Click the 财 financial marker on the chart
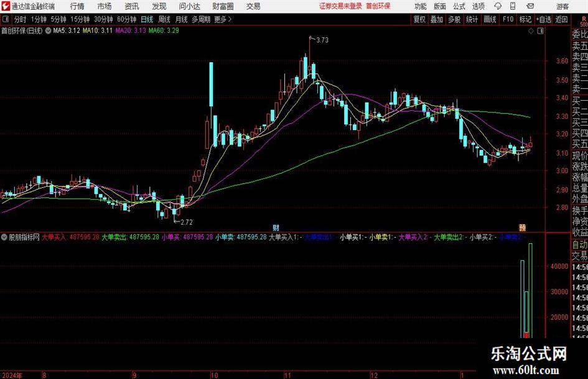The width and height of the screenshot is (588, 379). [x=276, y=227]
